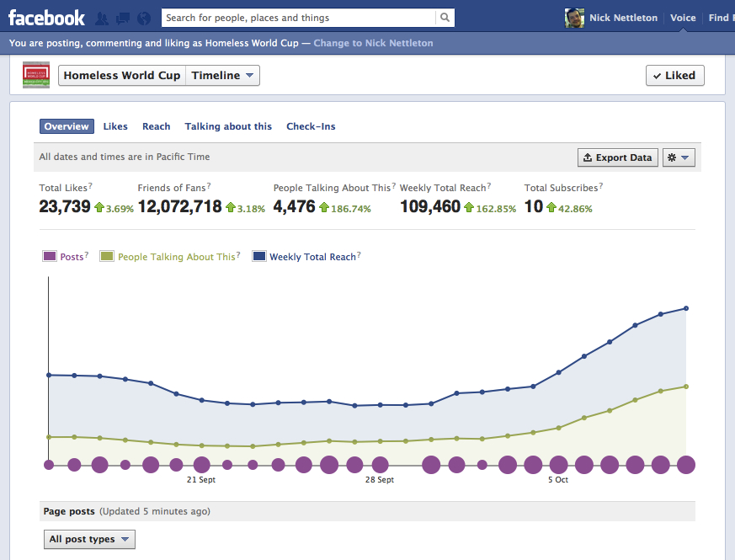735x560 pixels.
Task: Click help mark beside People Talking legend
Action: tap(238, 254)
